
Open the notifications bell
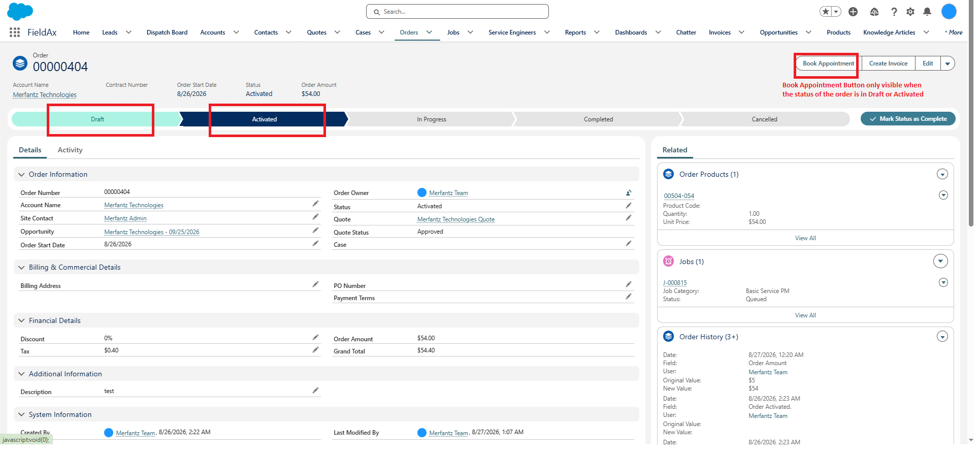[x=927, y=12]
